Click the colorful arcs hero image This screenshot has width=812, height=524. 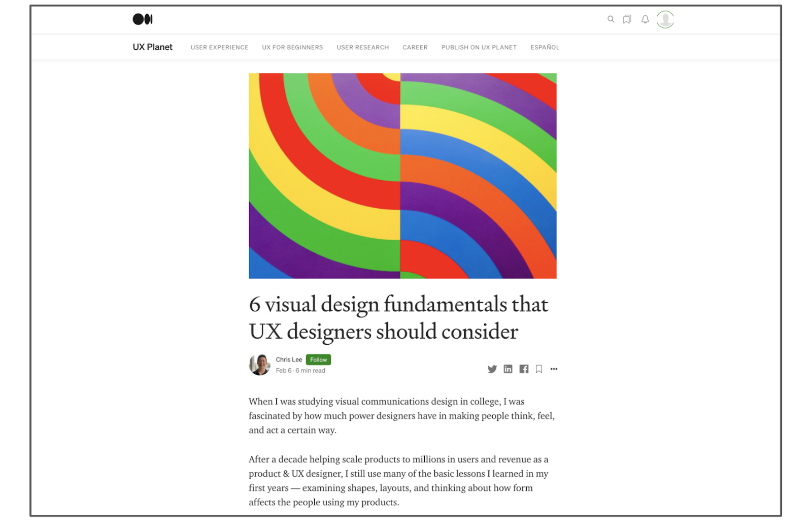pyautogui.click(x=402, y=176)
